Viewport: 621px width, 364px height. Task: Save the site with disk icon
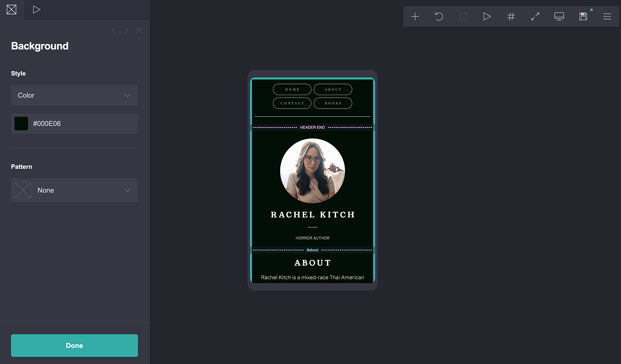583,16
